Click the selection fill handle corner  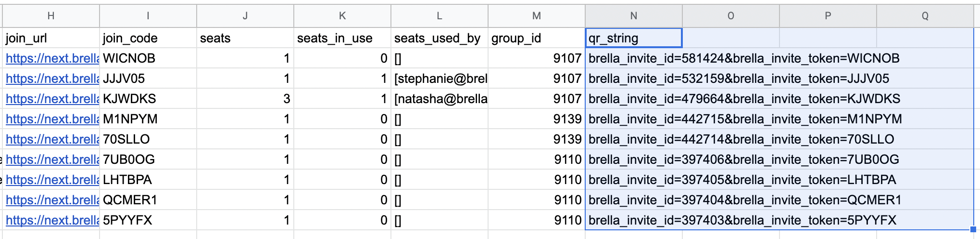[973, 229]
